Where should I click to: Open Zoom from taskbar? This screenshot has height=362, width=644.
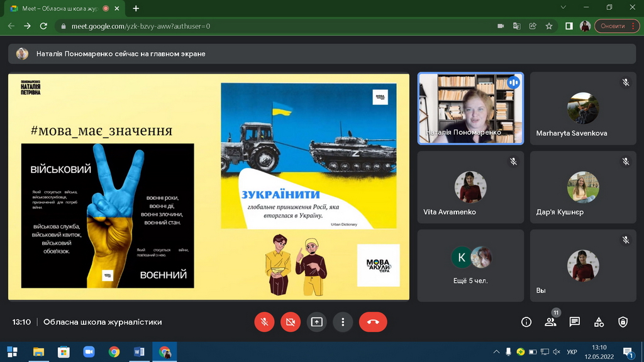pos(89,352)
